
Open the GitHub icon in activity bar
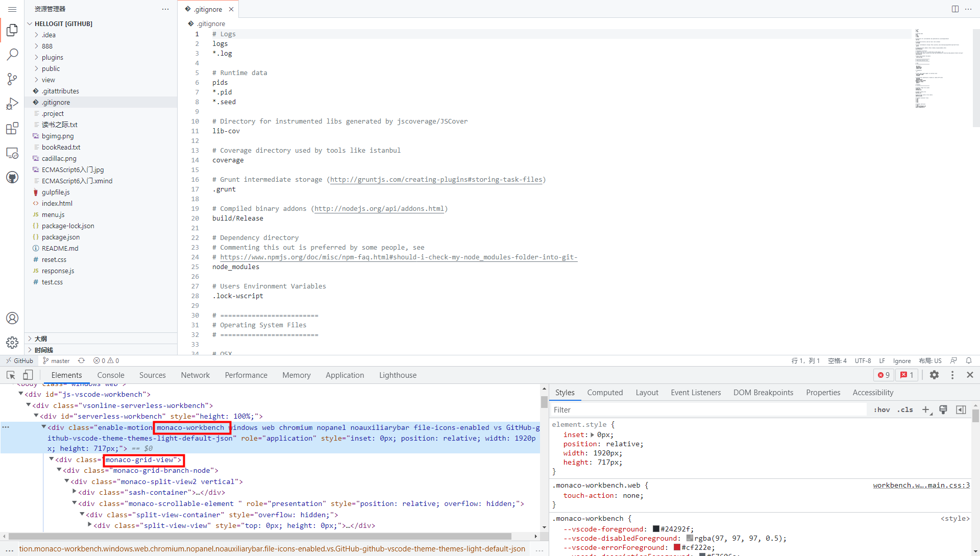click(x=12, y=177)
